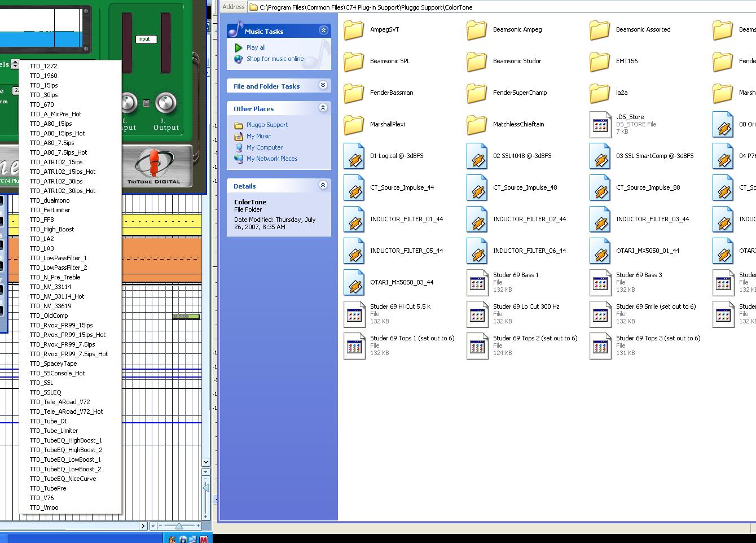
Task: Click the Play all link
Action: [256, 47]
